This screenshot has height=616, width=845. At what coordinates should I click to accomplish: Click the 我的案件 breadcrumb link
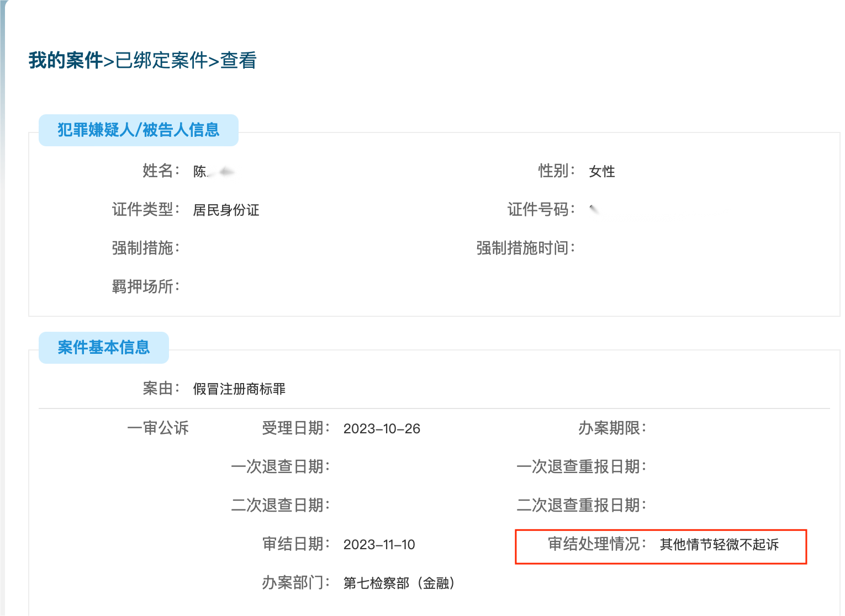pos(65,60)
